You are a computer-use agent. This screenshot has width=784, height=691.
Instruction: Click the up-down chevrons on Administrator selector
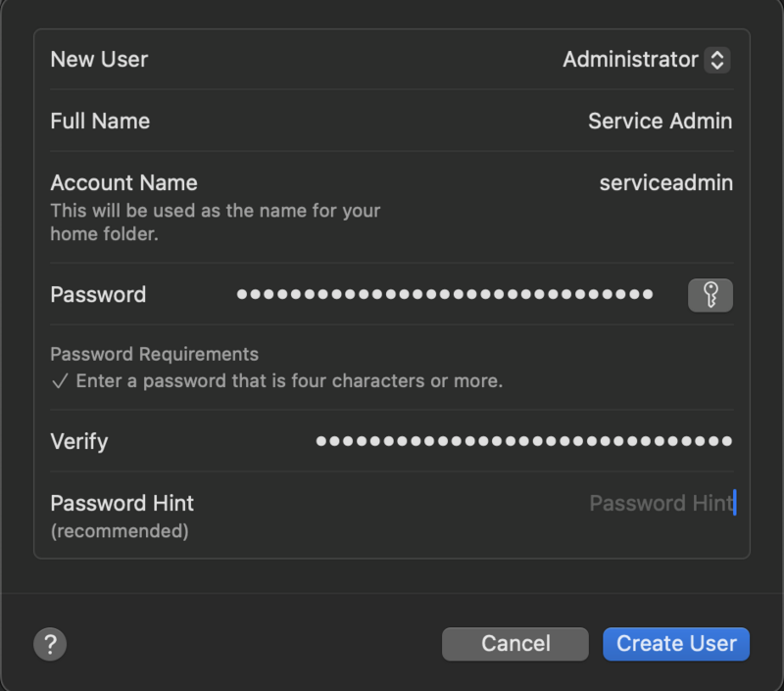point(716,60)
